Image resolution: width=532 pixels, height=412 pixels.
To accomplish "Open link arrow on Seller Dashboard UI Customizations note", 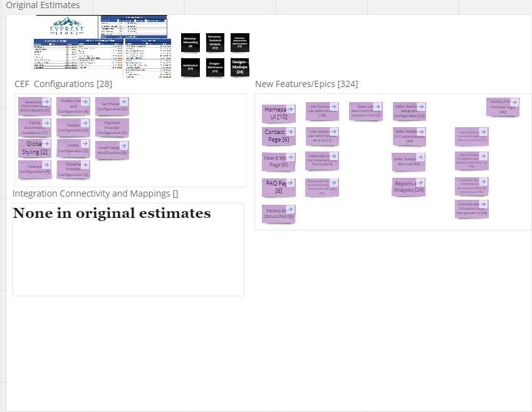I will coord(421,131).
